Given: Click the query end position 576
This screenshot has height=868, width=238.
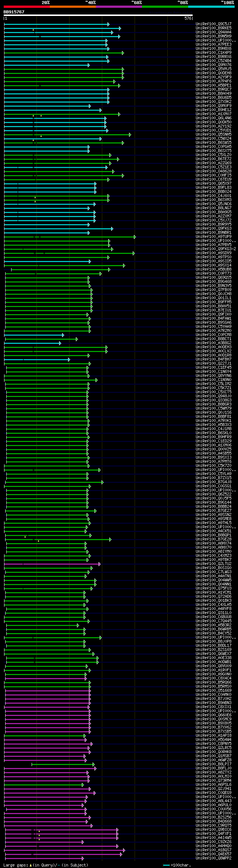Looking at the screenshot, I should click(x=188, y=18).
